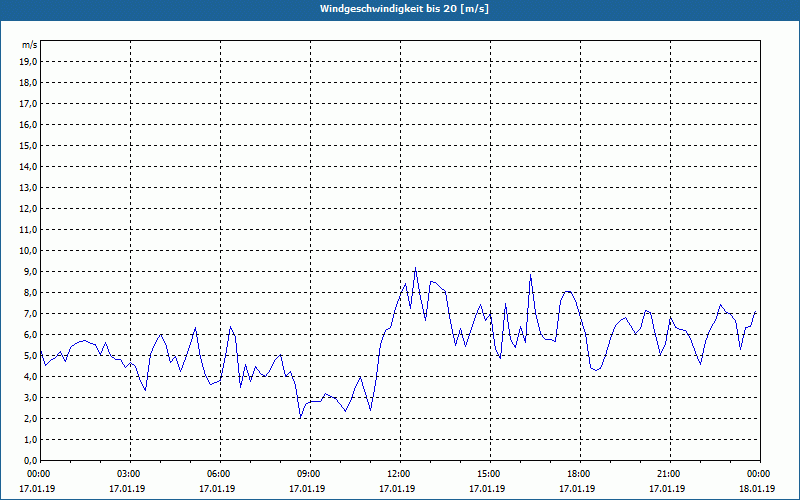The height and width of the screenshot is (500, 800).
Task: Click the "18.01.19" date label
Action: click(x=757, y=488)
